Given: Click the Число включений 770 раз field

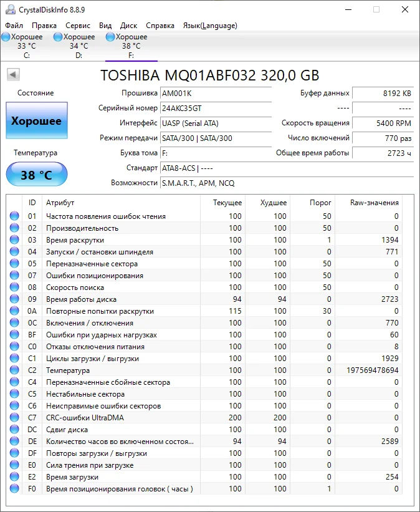Looking at the screenshot, I should [x=383, y=138].
